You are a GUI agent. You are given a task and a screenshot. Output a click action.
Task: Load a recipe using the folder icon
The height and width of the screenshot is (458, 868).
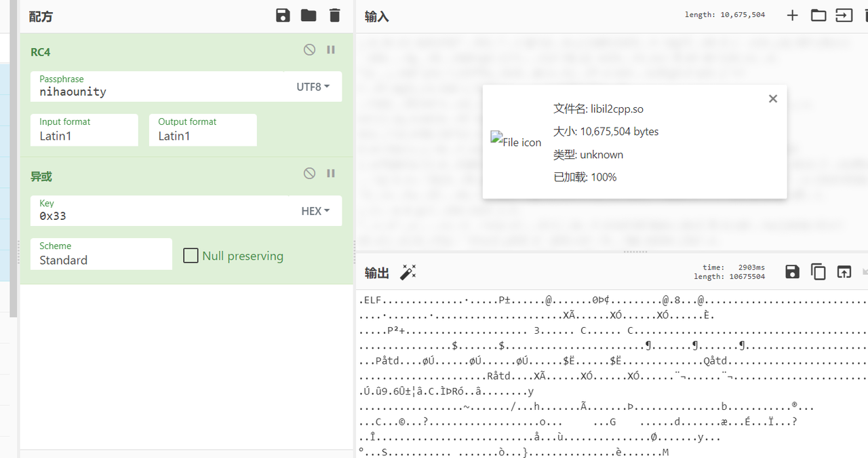(309, 16)
